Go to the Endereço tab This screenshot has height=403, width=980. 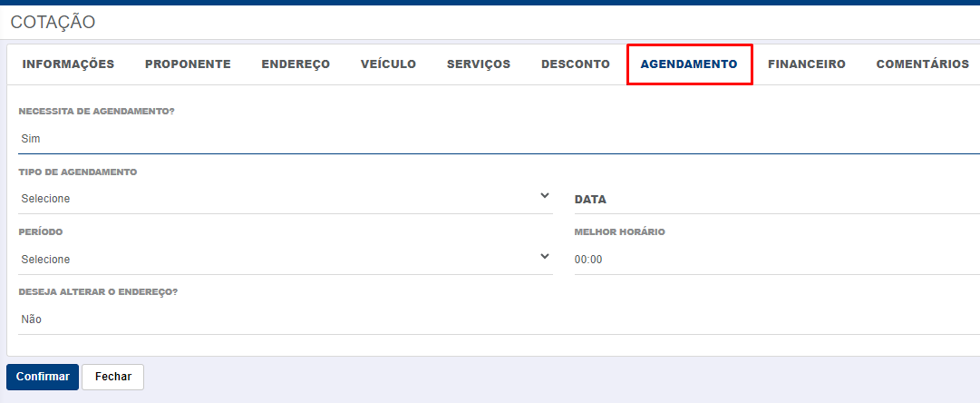pyautogui.click(x=296, y=64)
